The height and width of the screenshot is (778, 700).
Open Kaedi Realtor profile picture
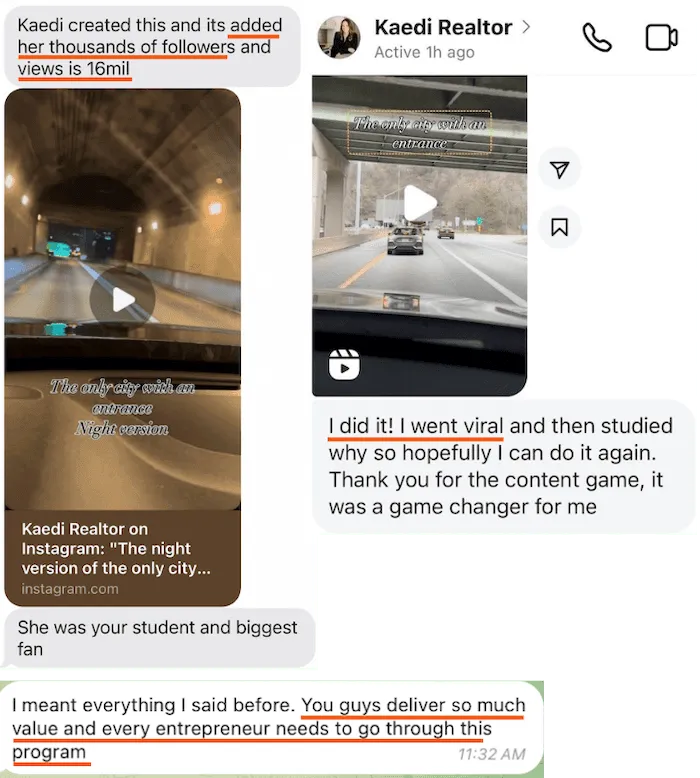(x=339, y=38)
